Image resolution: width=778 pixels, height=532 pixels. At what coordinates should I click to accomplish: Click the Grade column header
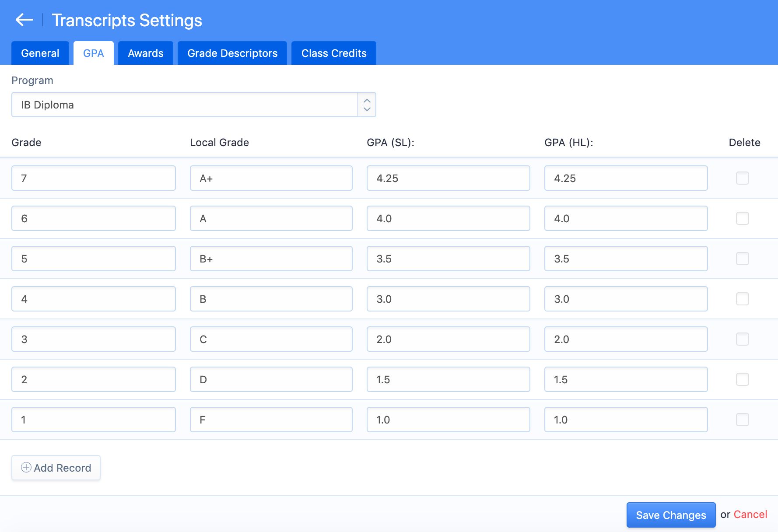click(x=26, y=143)
